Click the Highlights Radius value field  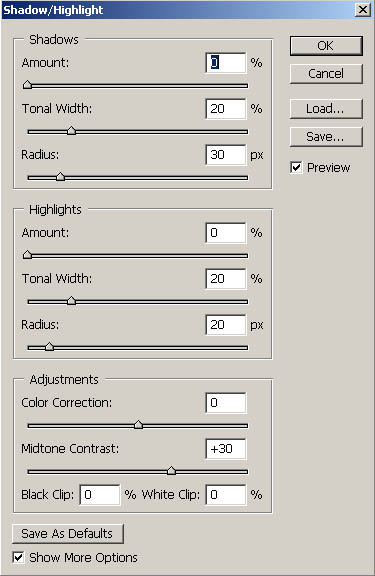(226, 325)
